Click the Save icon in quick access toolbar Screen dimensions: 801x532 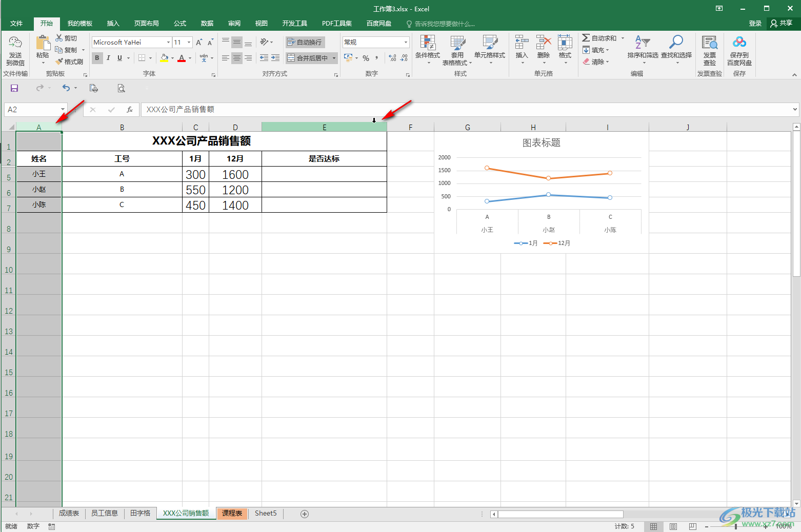point(14,88)
